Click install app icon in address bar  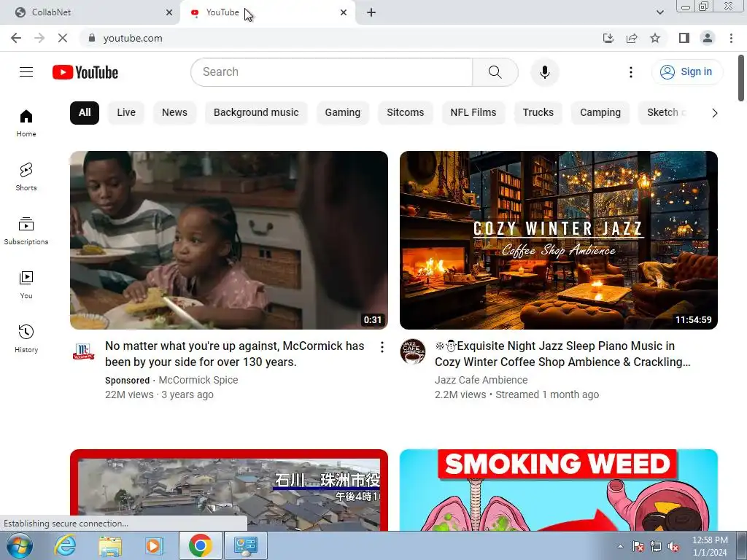pos(608,38)
